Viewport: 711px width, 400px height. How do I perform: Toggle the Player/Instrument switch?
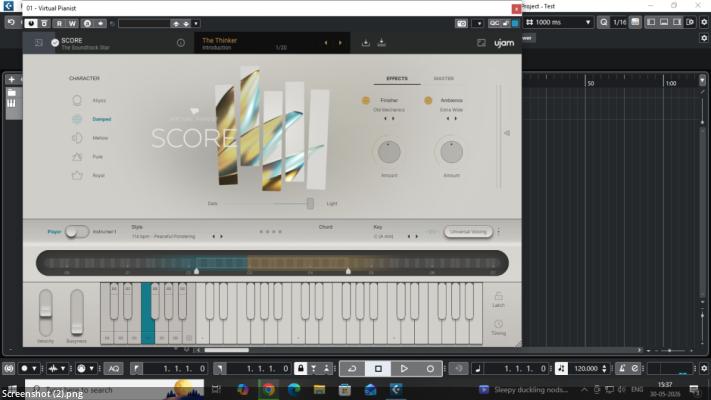coord(77,232)
